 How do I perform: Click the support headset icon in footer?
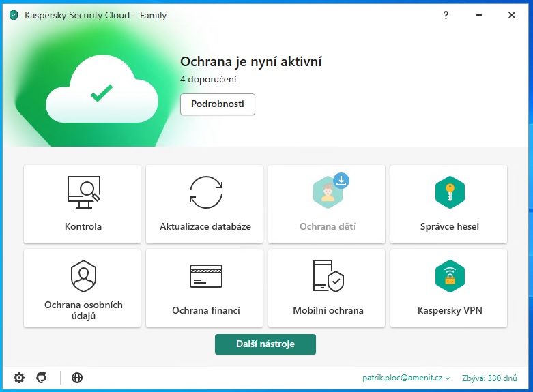(x=42, y=378)
